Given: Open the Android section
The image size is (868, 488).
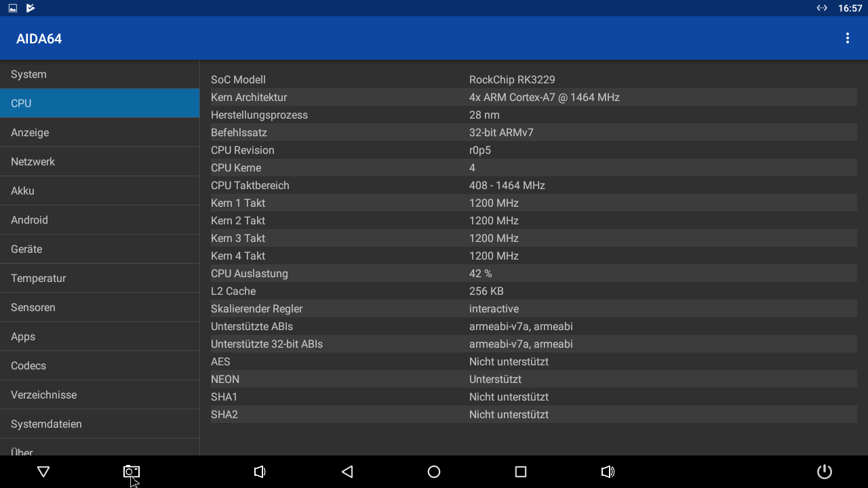Looking at the screenshot, I should coord(100,220).
